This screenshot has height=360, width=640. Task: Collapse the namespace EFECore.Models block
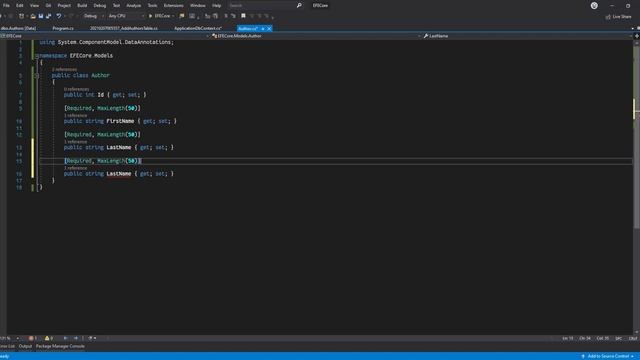(x=37, y=56)
